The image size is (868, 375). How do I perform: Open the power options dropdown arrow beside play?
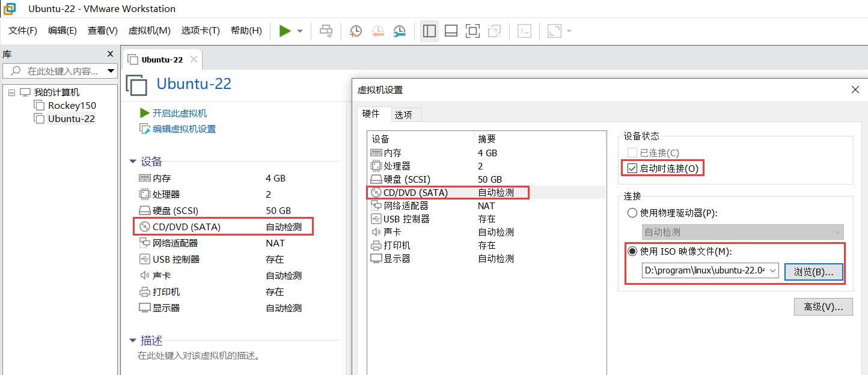pyautogui.click(x=299, y=31)
